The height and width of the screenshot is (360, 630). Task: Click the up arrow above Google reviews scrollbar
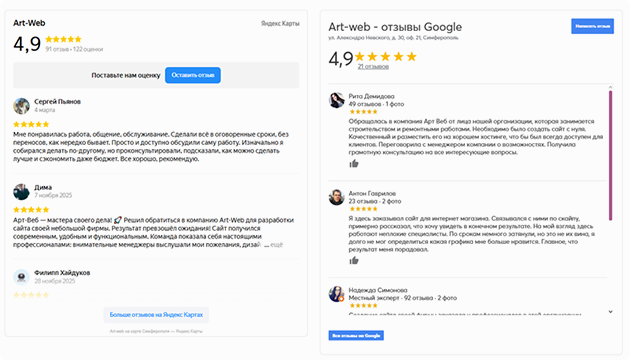point(610,87)
